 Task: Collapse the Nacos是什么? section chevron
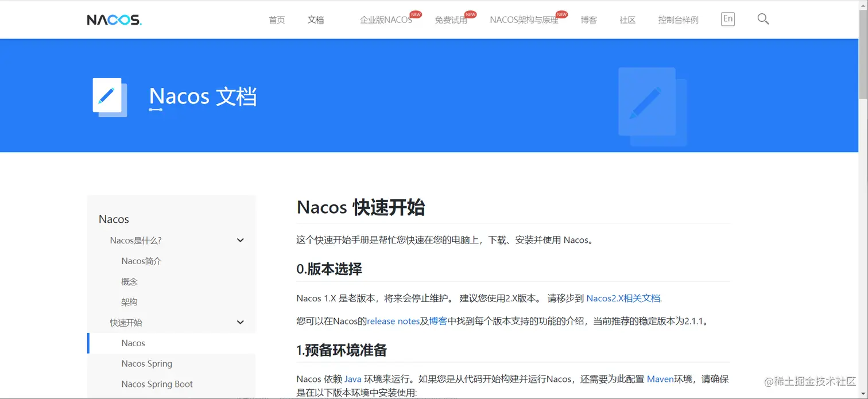(x=241, y=241)
